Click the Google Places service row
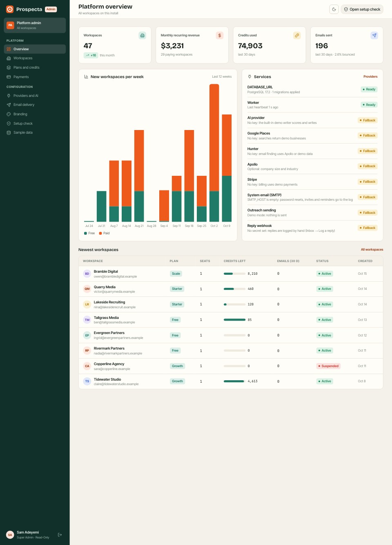 312,136
